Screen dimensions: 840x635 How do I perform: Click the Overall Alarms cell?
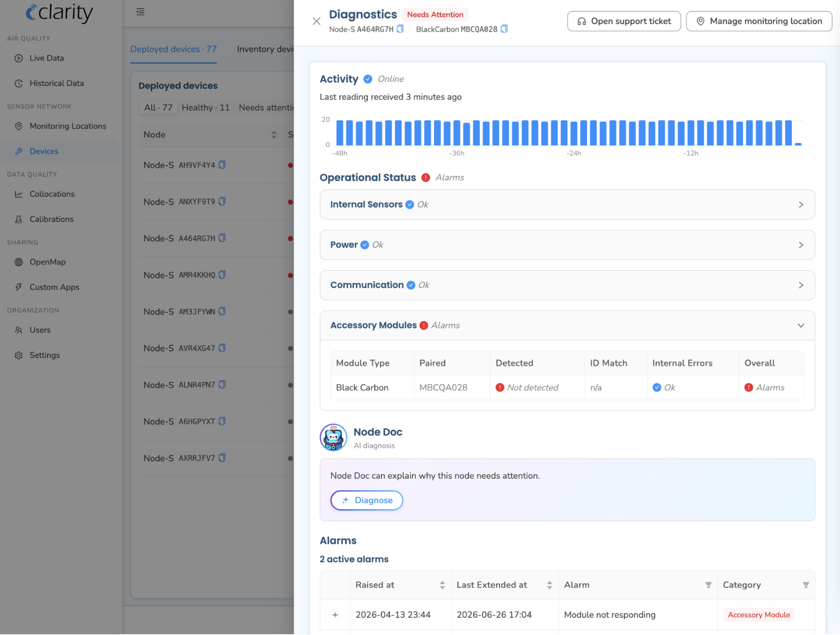[771, 388]
